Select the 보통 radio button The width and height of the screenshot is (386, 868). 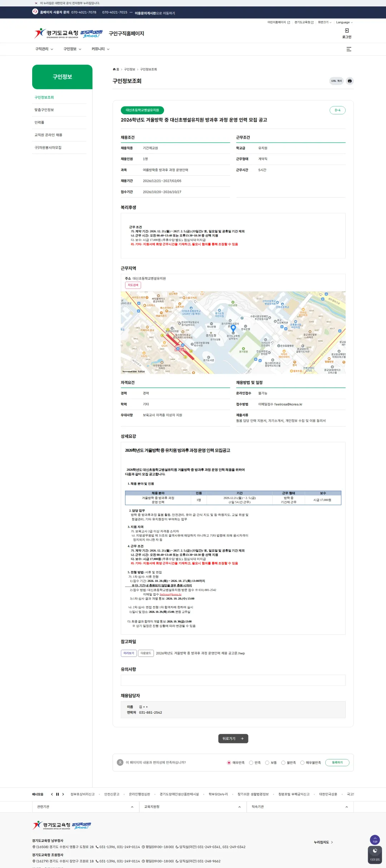tap(267, 763)
